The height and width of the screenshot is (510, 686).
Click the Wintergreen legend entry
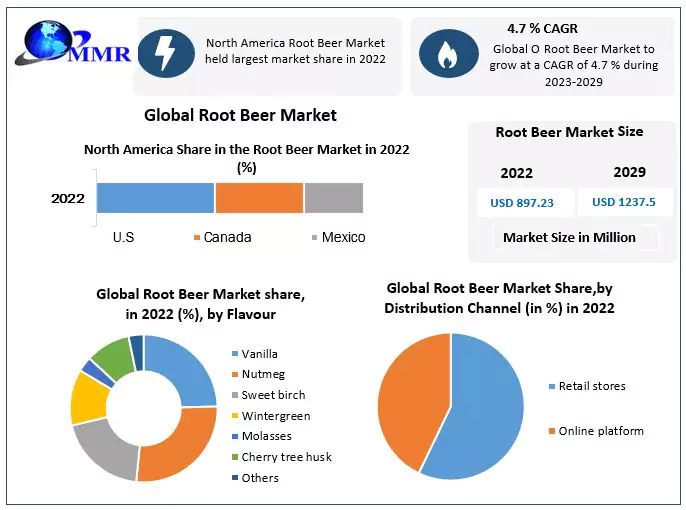[275, 415]
